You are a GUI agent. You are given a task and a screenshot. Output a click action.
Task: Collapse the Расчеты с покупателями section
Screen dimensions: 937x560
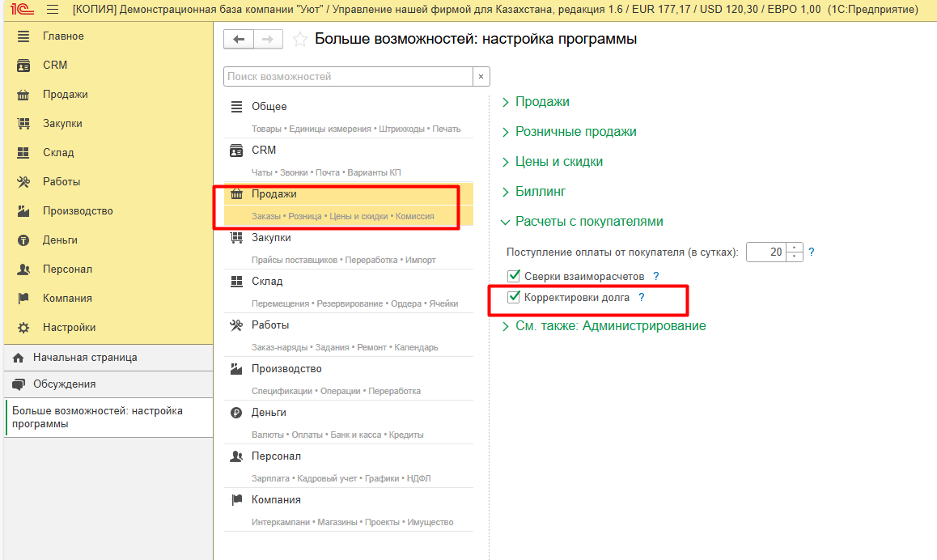click(x=588, y=222)
